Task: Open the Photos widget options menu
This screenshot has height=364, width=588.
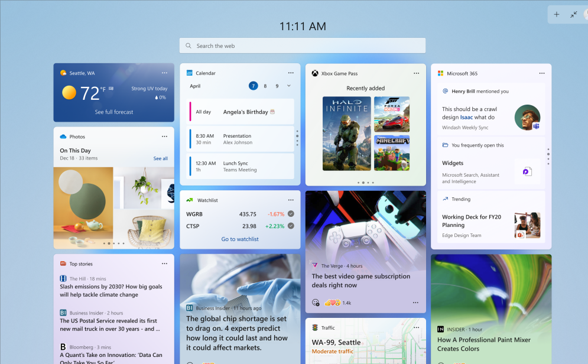Action: [x=164, y=136]
